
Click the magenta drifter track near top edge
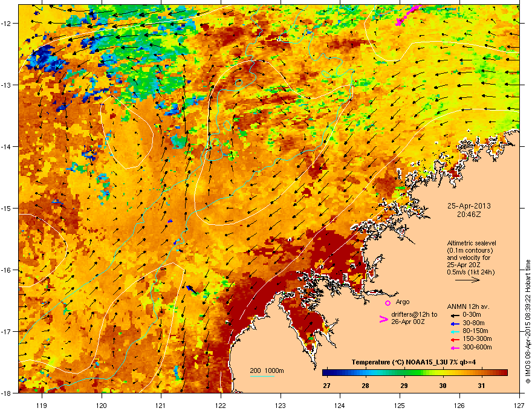click(408, 15)
